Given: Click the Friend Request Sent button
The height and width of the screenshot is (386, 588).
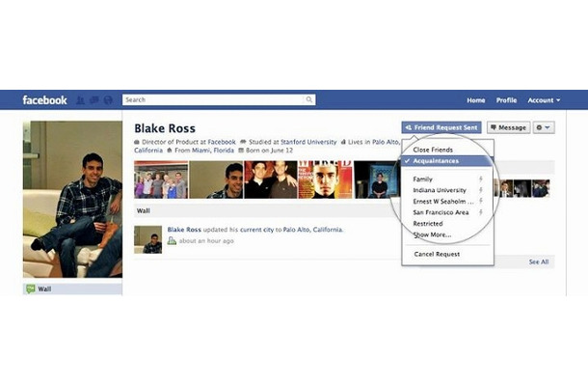Looking at the screenshot, I should click(441, 127).
